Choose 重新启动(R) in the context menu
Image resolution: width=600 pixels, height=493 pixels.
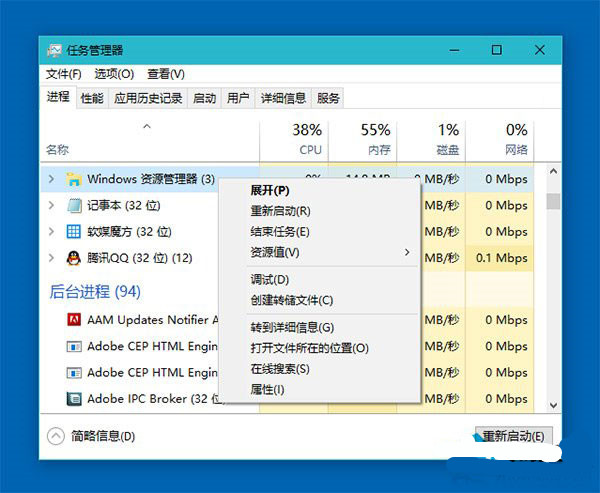320,211
